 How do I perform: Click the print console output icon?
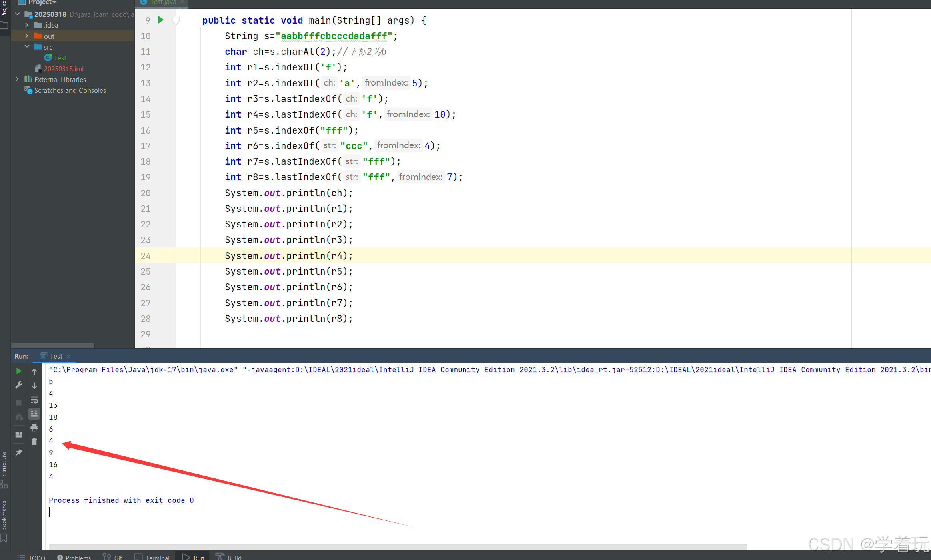pyautogui.click(x=34, y=428)
